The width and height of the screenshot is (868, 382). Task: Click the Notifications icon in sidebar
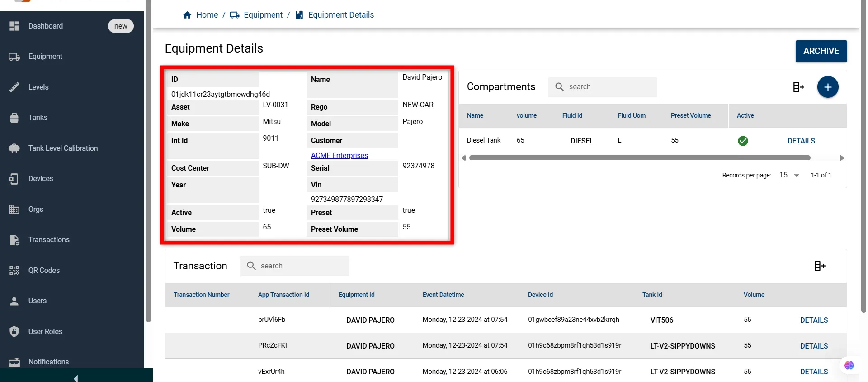point(14,362)
